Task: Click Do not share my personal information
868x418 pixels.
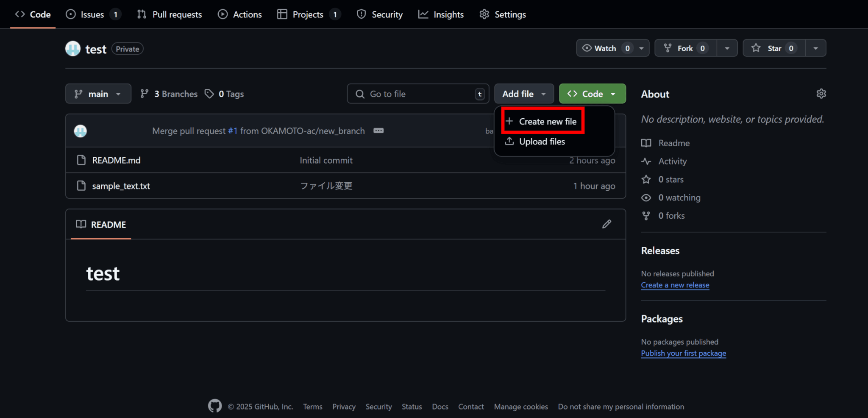Action: [x=621, y=407]
